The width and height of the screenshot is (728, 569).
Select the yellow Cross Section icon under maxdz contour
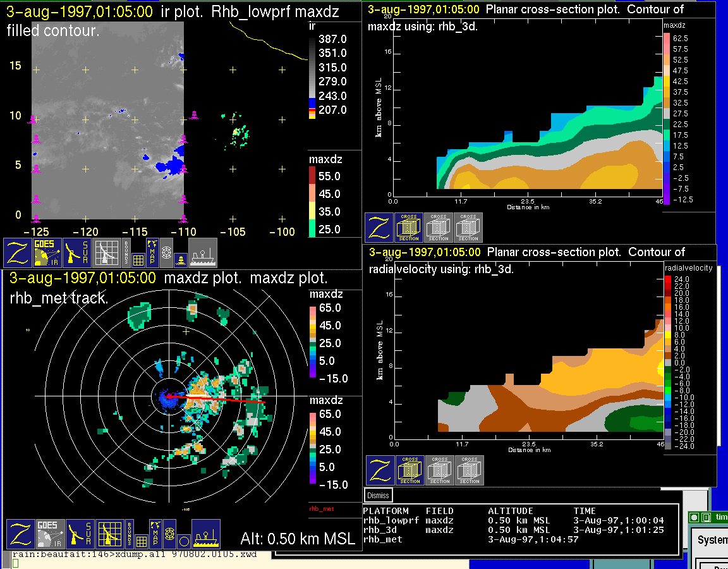click(x=409, y=228)
